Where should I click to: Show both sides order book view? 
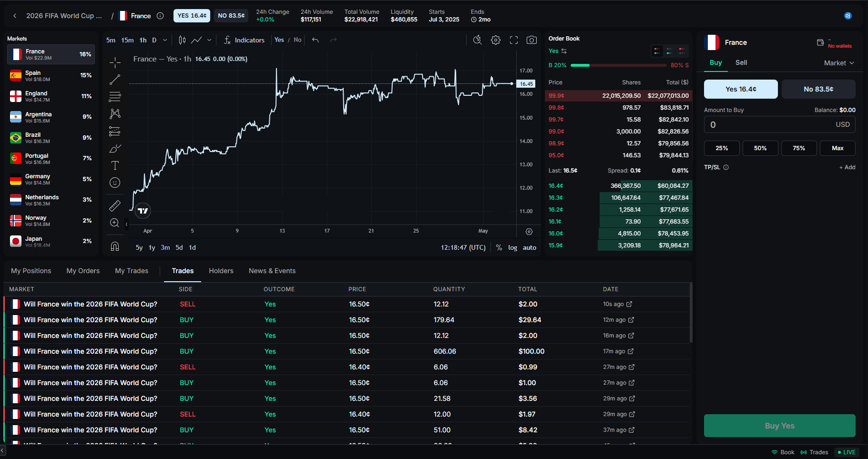pyautogui.click(x=657, y=51)
